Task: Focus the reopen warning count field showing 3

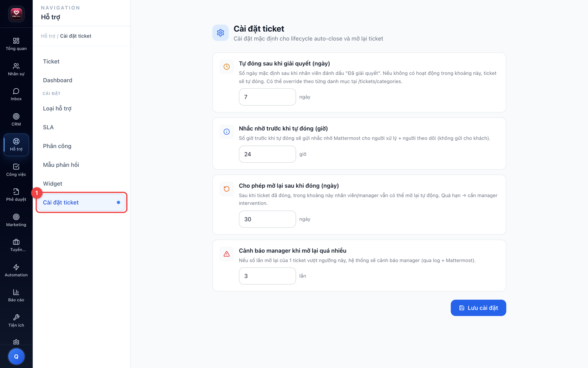Action: pos(267,276)
